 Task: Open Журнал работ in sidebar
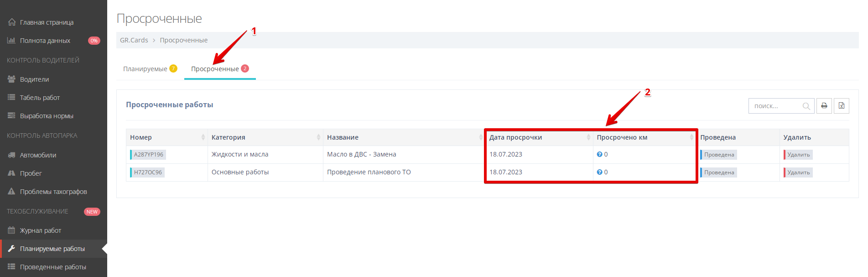(40, 230)
